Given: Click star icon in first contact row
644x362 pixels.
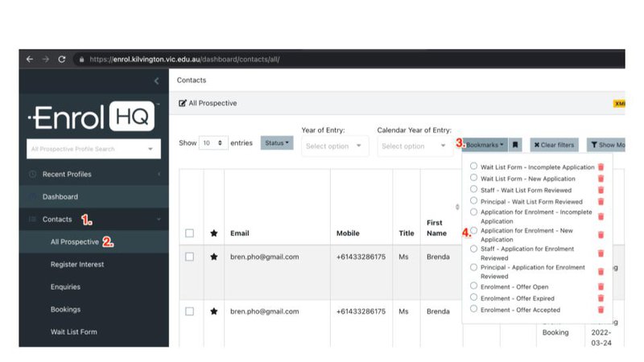Looking at the screenshot, I should [213, 257].
